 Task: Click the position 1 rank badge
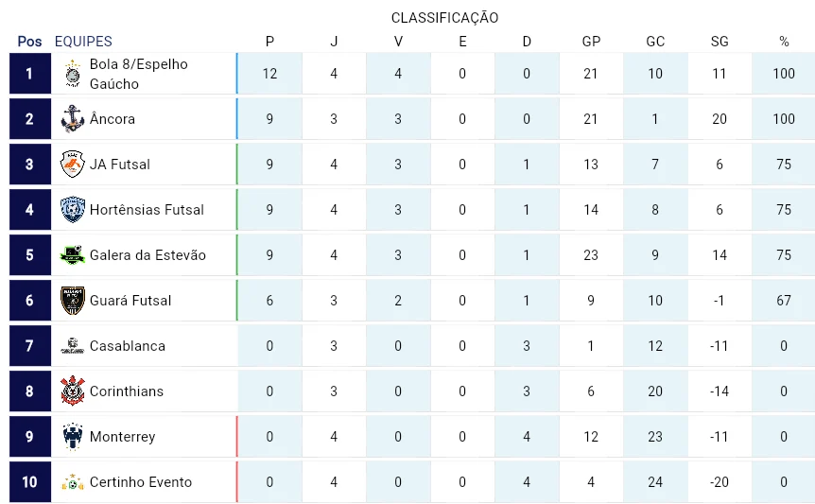[30, 74]
